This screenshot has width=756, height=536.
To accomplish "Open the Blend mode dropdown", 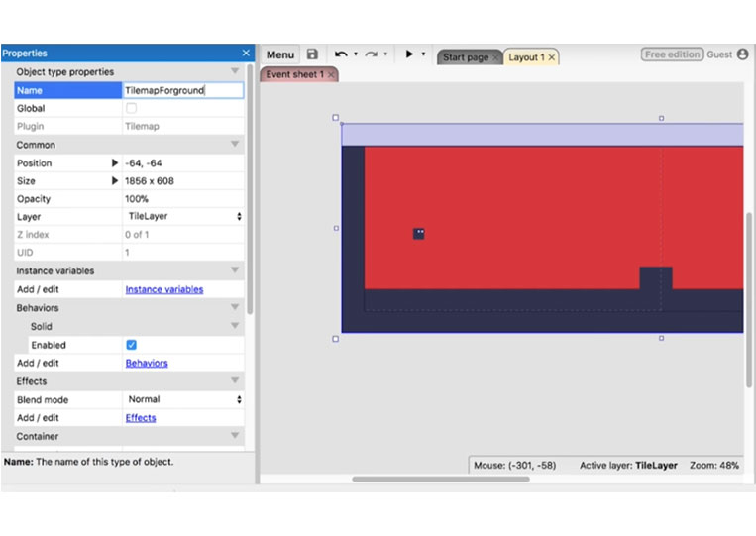I will click(183, 399).
